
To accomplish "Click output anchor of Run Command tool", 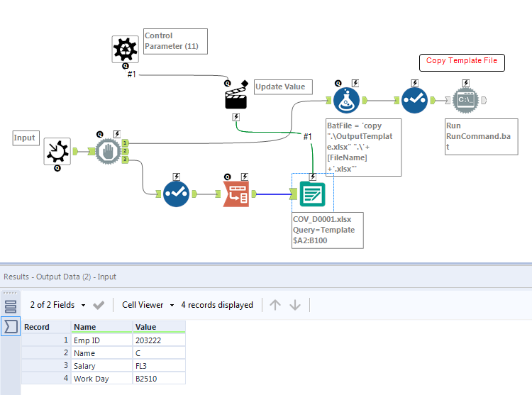I will [x=484, y=101].
